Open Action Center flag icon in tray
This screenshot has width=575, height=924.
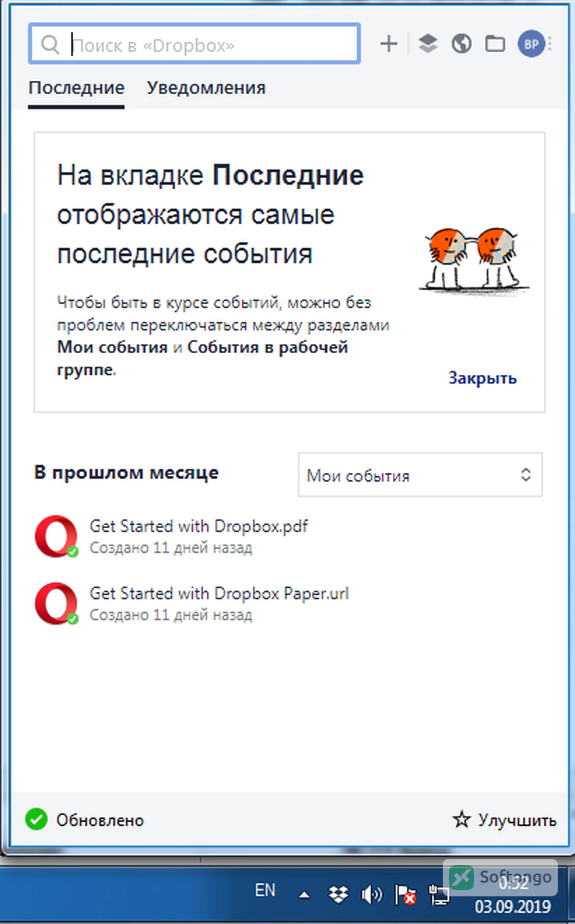(405, 894)
